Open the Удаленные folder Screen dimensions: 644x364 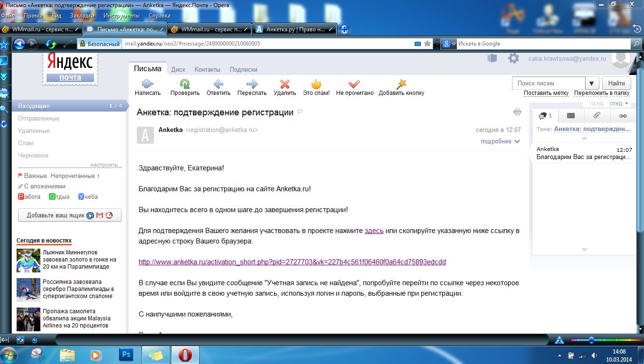[34, 131]
